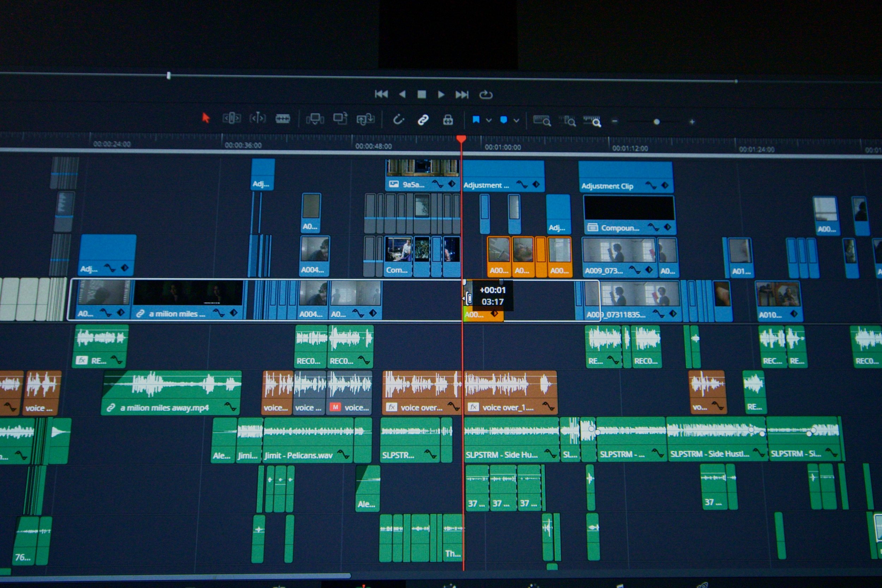Click Full Extent Zoom icon
This screenshot has width=882, height=588.
(542, 121)
